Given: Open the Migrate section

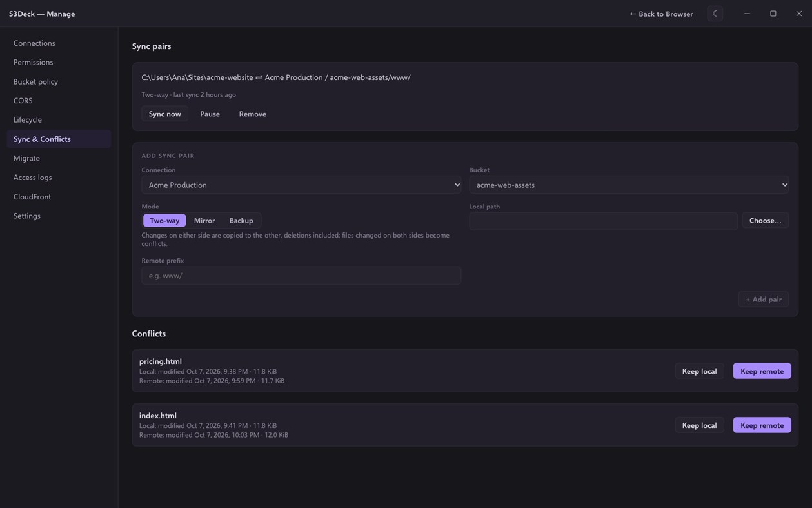Looking at the screenshot, I should point(59,158).
